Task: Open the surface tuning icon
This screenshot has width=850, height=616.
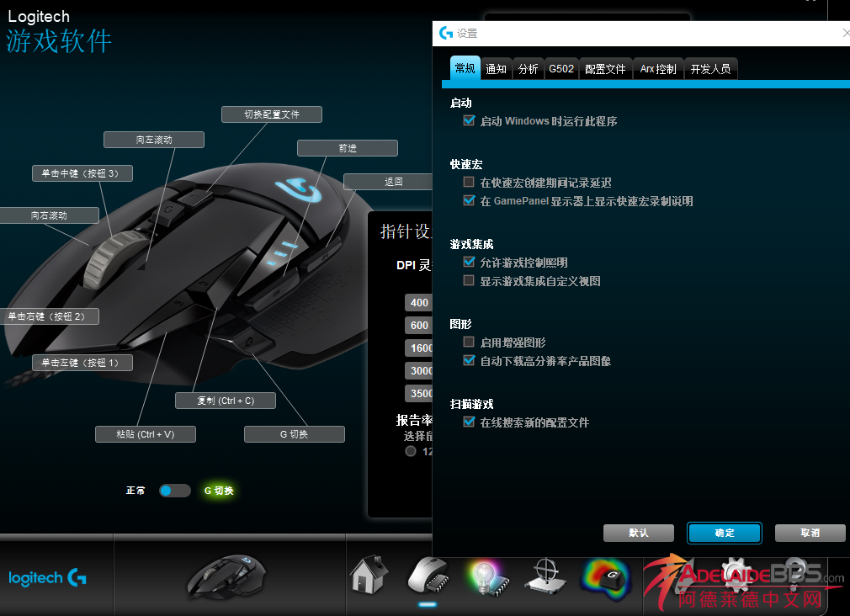Action: (x=545, y=576)
